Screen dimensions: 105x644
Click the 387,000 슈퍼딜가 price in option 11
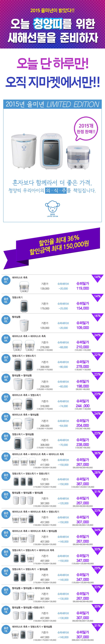(83, 484)
